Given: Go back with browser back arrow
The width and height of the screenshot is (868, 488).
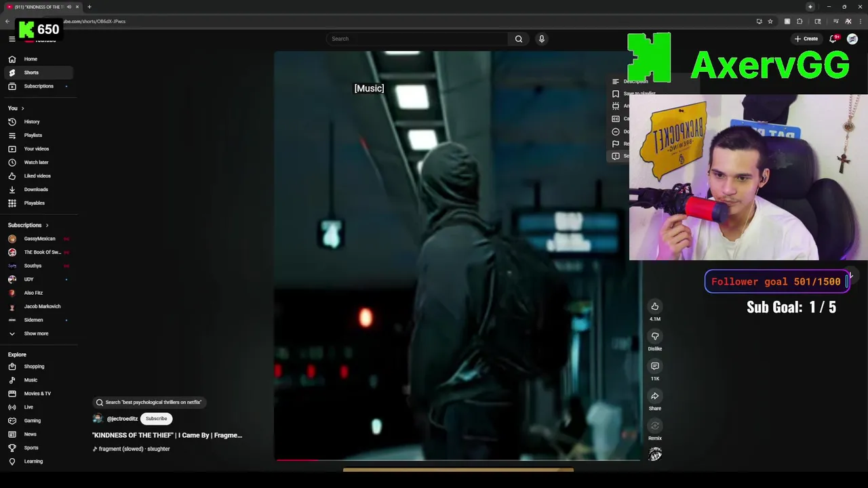Looking at the screenshot, I should tap(7, 21).
